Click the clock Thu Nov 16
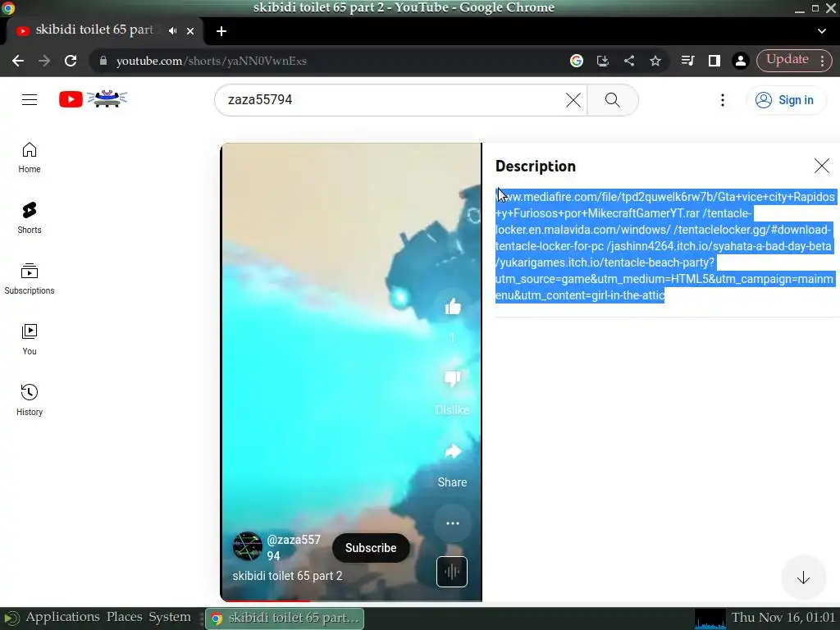Image resolution: width=840 pixels, height=630 pixels. point(783,618)
